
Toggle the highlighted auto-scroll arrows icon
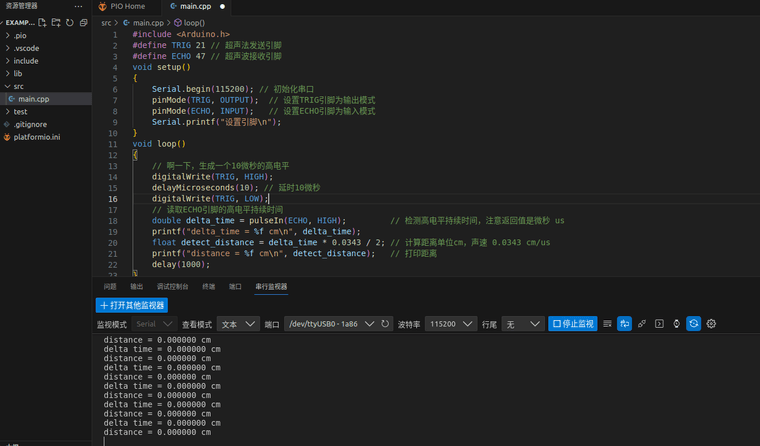click(x=624, y=323)
